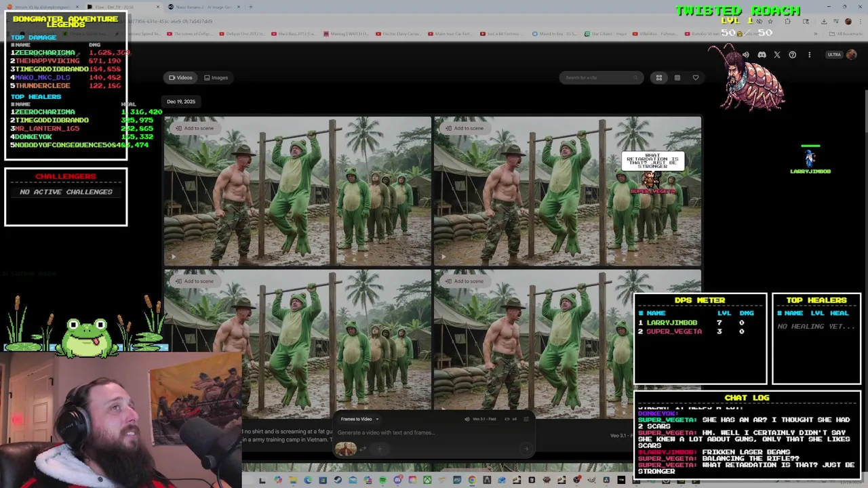Play preview of the top-right video

pyautogui.click(x=443, y=257)
